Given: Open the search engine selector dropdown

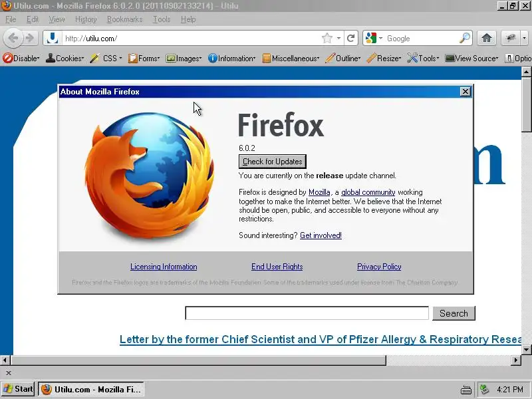Looking at the screenshot, I should [380, 38].
